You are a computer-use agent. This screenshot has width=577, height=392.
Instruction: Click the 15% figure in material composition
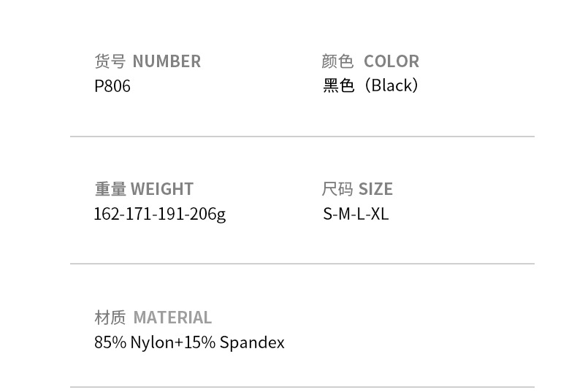(x=199, y=342)
